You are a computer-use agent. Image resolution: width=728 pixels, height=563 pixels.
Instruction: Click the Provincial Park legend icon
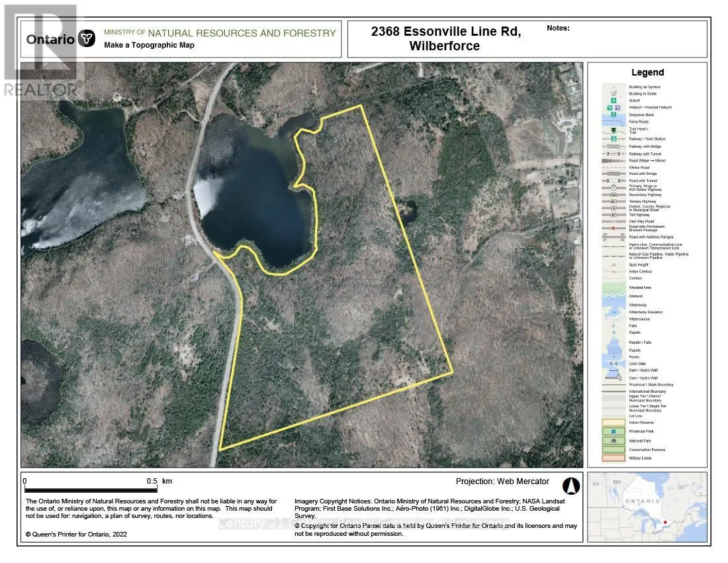(614, 430)
